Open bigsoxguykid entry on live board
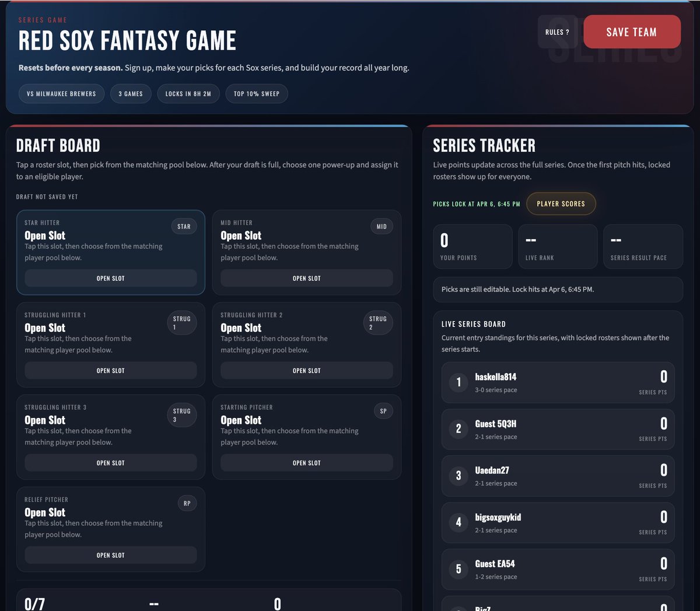 pyautogui.click(x=558, y=522)
